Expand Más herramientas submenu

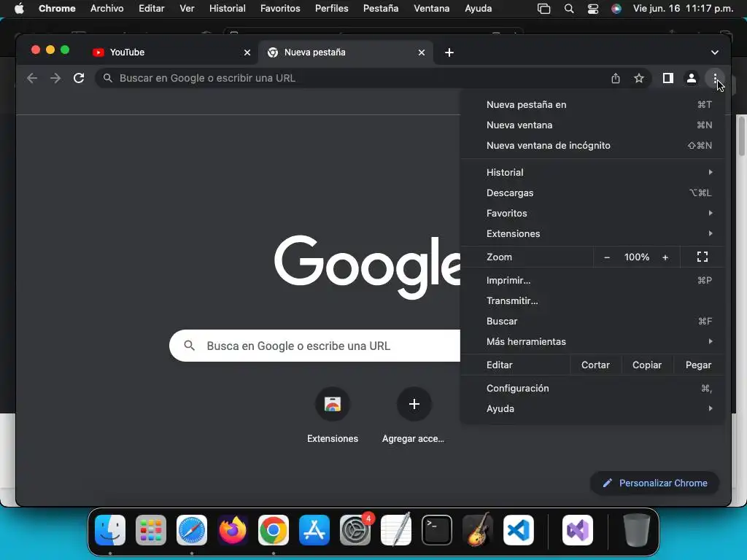pos(592,341)
